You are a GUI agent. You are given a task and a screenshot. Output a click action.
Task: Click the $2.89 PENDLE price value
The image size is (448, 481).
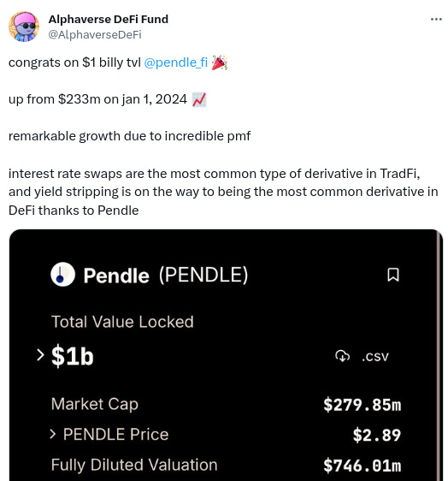(376, 435)
